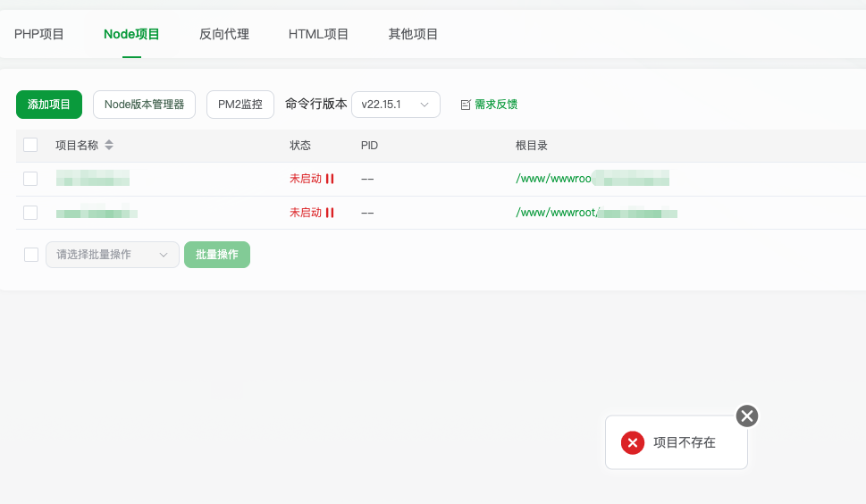
Task: Dismiss the 项目不存在 error notification
Action: tap(747, 416)
